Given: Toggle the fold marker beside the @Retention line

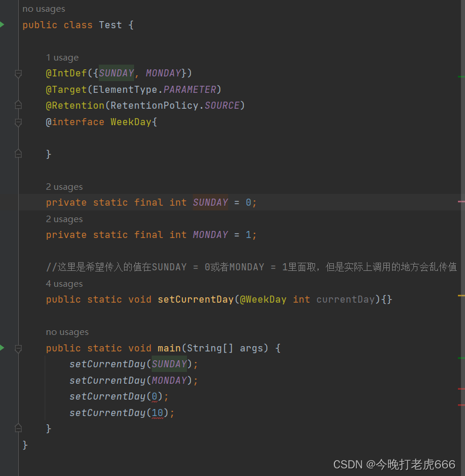Looking at the screenshot, I should 18,105.
